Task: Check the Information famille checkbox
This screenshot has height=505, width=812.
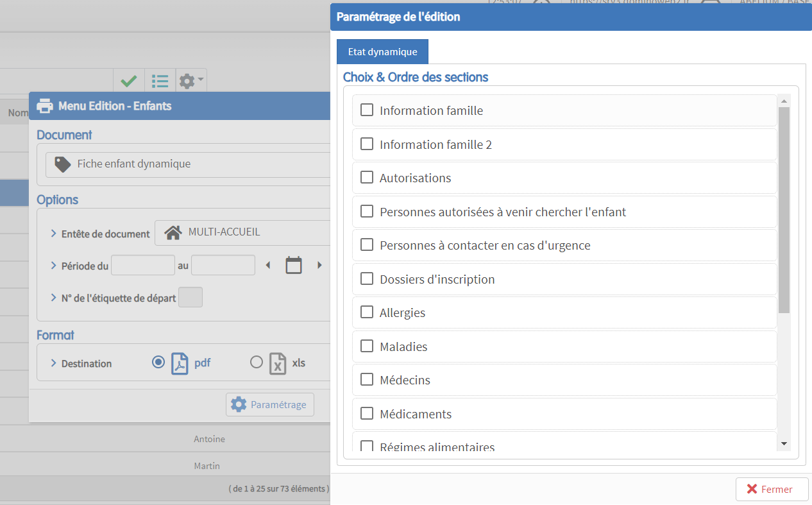Action: pos(367,110)
